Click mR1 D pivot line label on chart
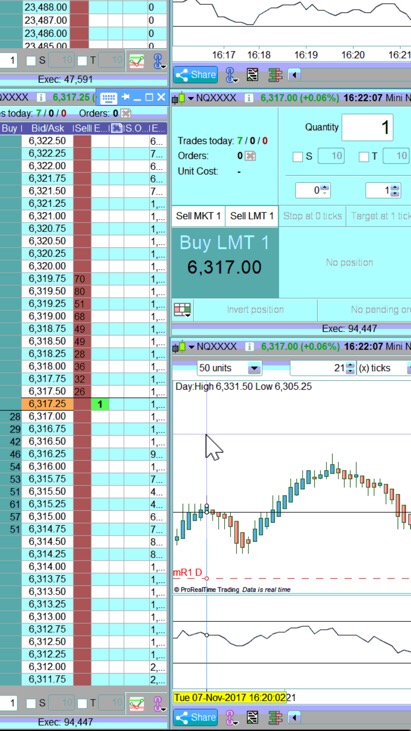The image size is (411, 731). coord(187,572)
